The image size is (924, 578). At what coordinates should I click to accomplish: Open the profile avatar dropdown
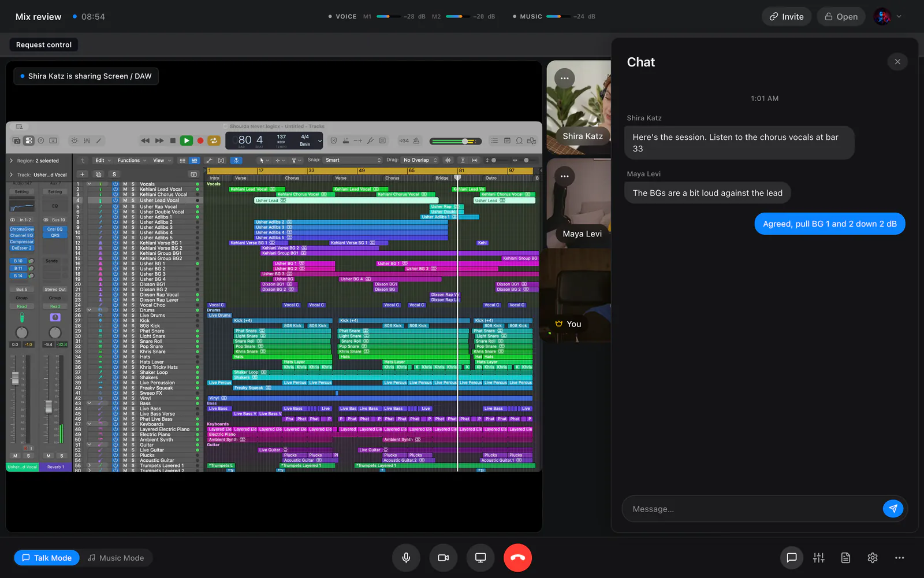[888, 17]
